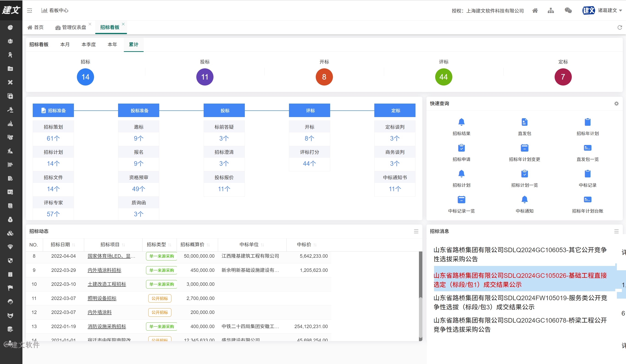Viewport: 626px width, 364px height.
Task: Open the 照明设备招标 project link
Action: tap(102, 298)
